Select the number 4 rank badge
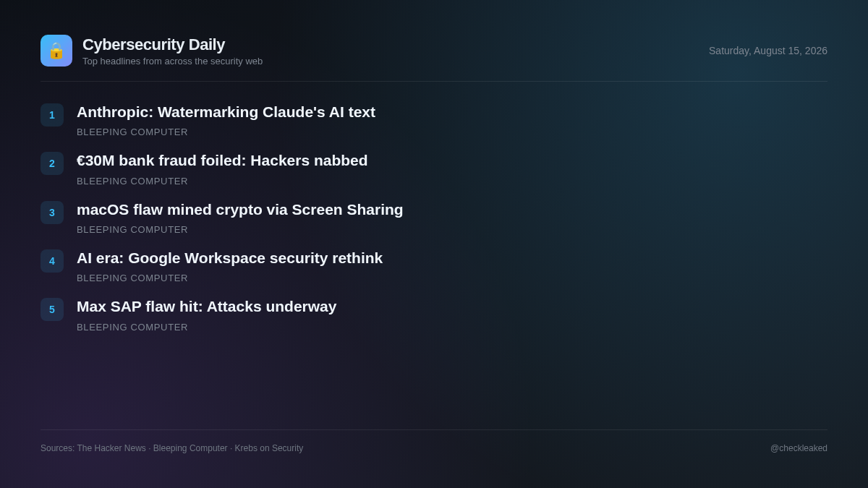The width and height of the screenshot is (868, 488). tap(52, 261)
